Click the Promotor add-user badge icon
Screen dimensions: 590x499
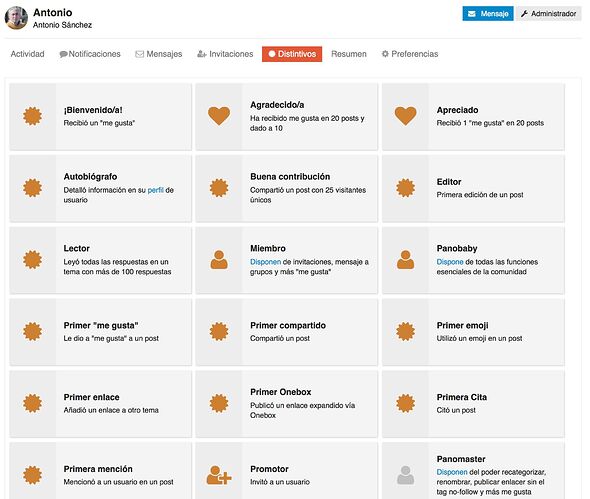219,475
